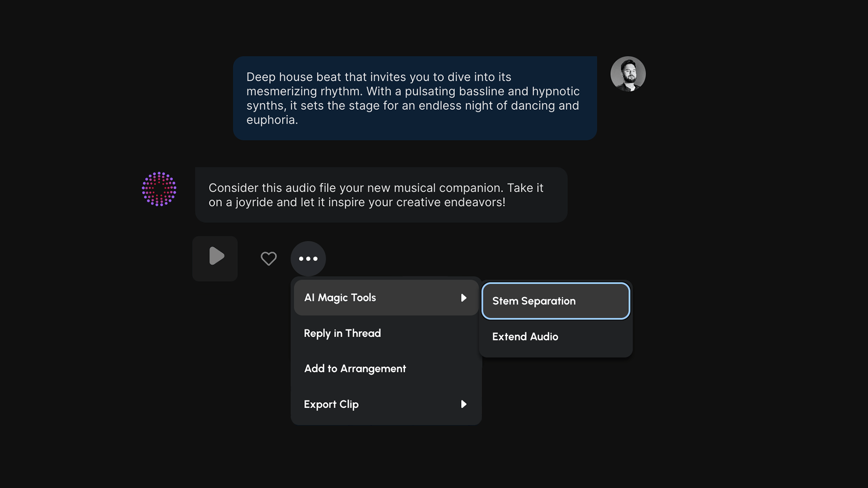This screenshot has height=488, width=868.
Task: Click the word 'joyride' in AI reply
Action: click(x=254, y=202)
